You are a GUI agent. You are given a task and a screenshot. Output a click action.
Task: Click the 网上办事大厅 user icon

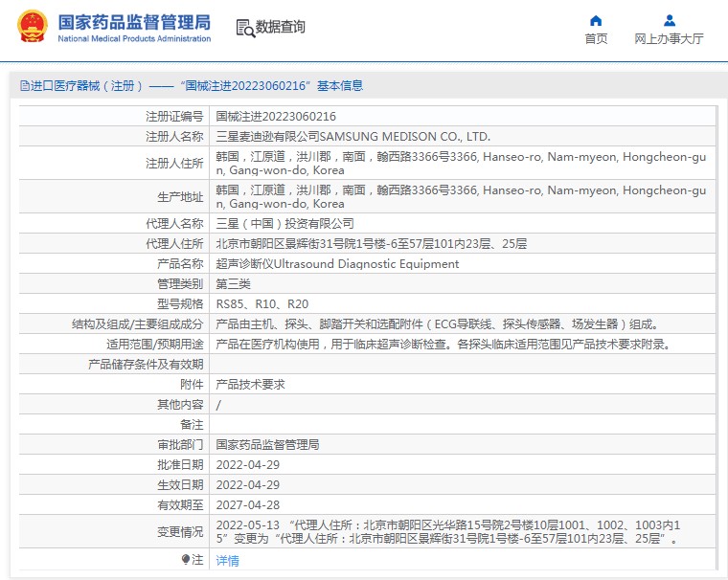coord(669,20)
